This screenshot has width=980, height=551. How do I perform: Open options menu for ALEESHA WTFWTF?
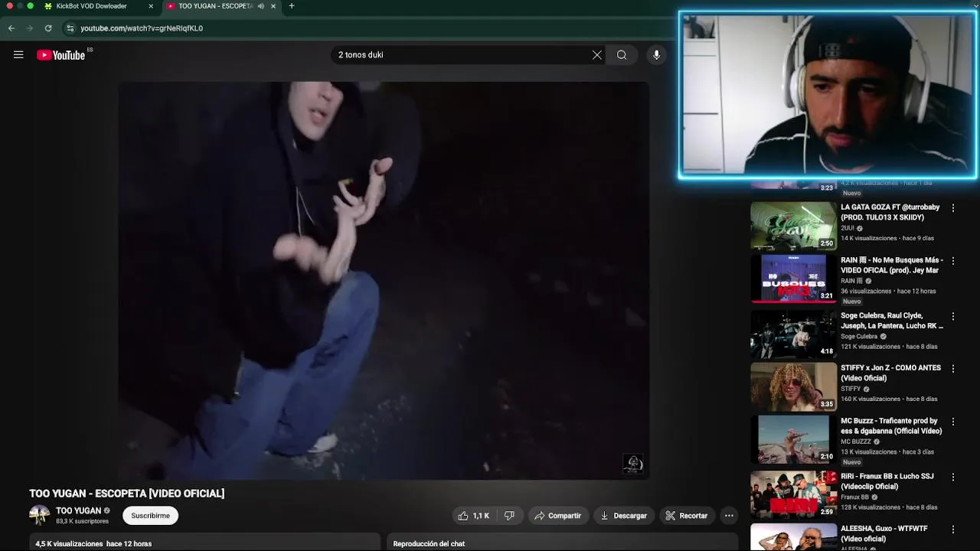click(953, 530)
